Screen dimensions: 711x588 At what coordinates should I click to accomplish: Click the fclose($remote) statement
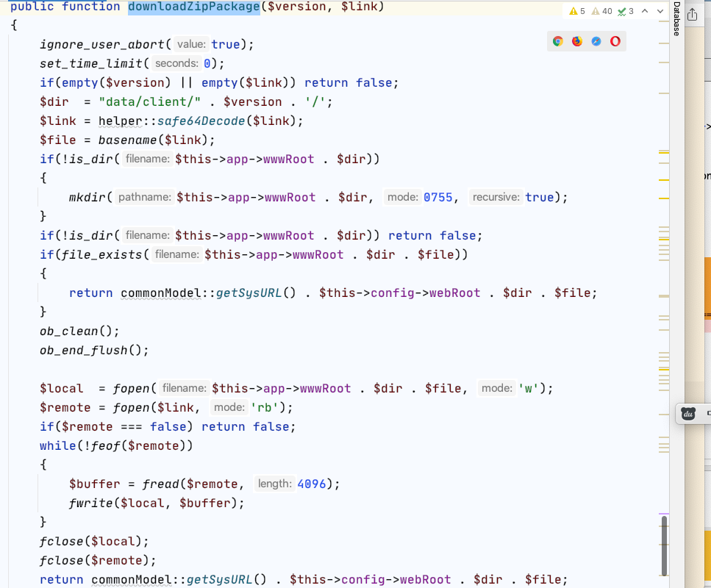click(x=98, y=560)
